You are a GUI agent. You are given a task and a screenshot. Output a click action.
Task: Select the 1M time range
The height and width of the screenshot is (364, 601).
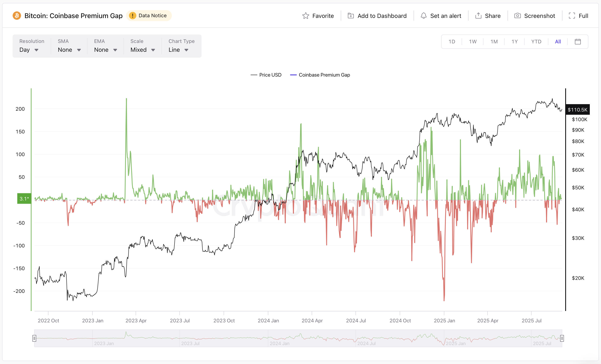tap(494, 42)
